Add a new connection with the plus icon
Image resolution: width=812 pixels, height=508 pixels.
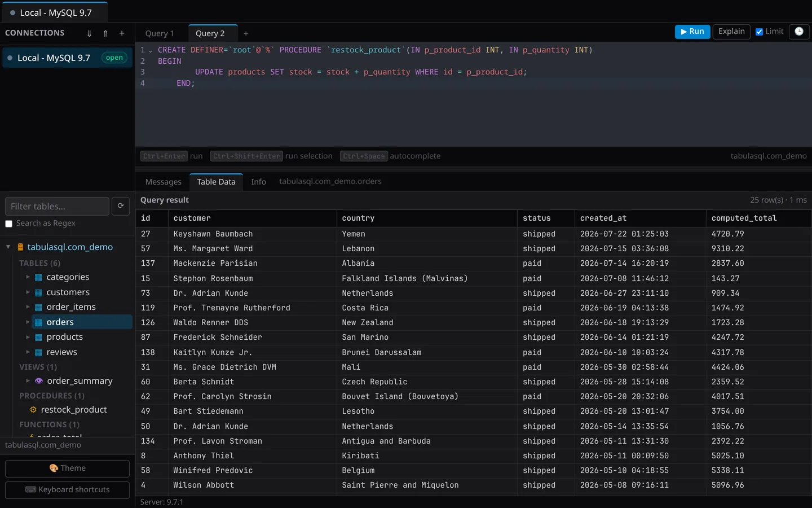tap(122, 33)
